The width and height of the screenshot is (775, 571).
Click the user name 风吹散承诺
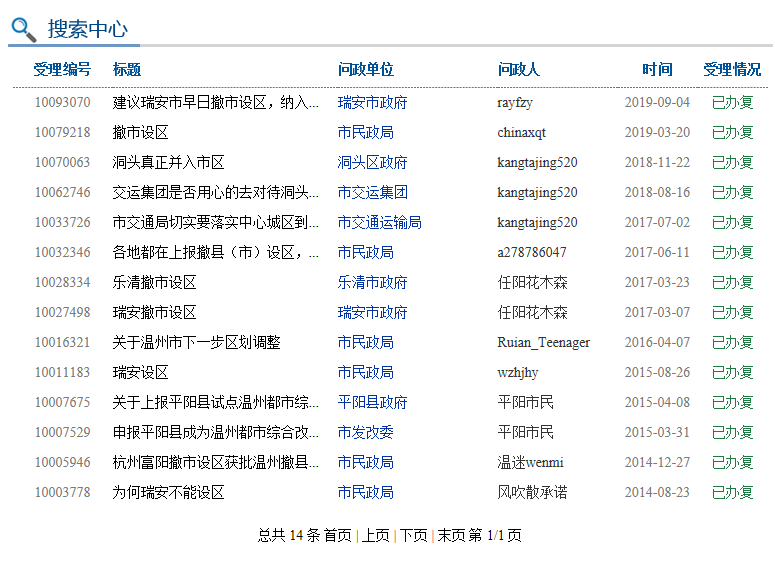[532, 492]
